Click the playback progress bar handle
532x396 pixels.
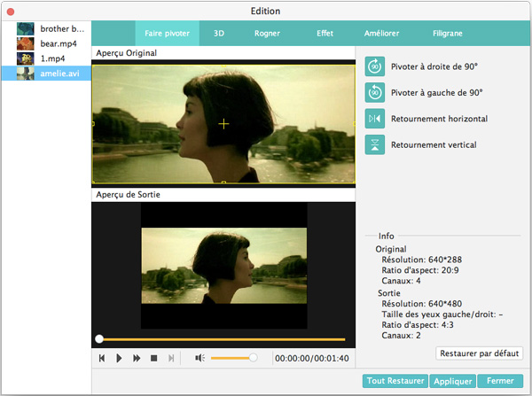(99, 338)
